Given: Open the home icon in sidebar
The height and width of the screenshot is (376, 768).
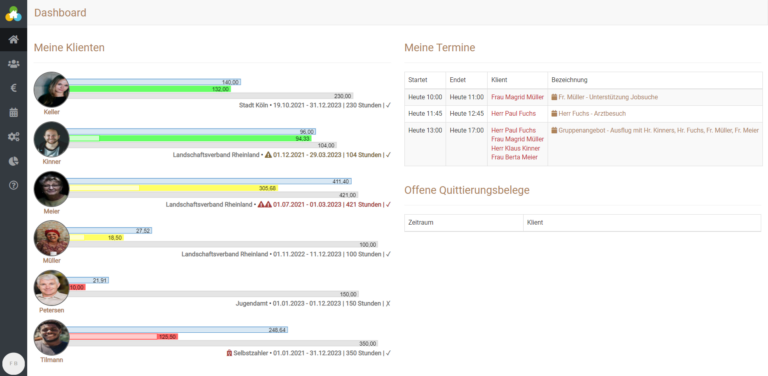Looking at the screenshot, I should click(14, 40).
